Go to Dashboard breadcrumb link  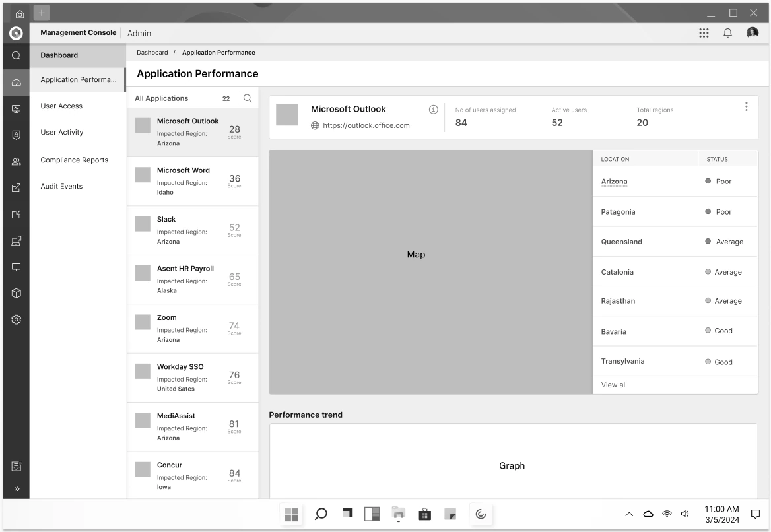pyautogui.click(x=152, y=53)
